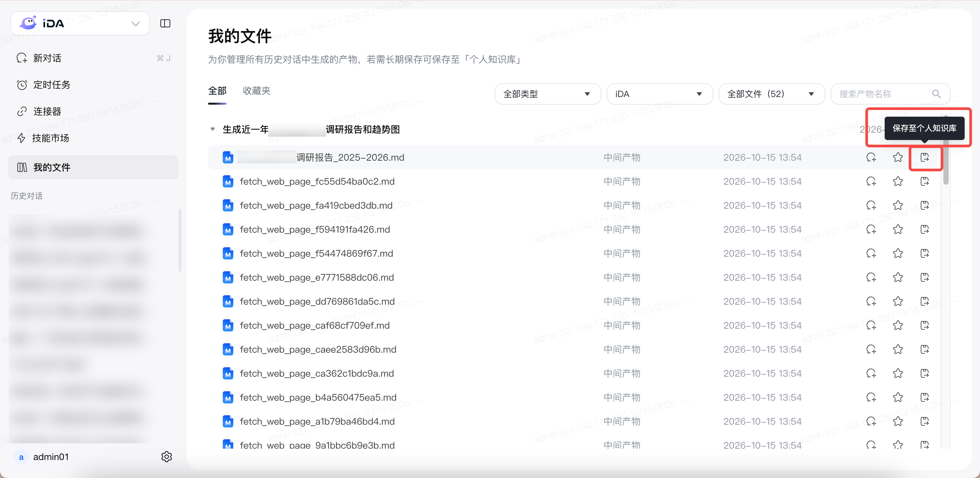Image resolution: width=980 pixels, height=478 pixels.
Task: Collapse the 生成近一年 调研报告和趋势图 group
Action: pyautogui.click(x=213, y=129)
